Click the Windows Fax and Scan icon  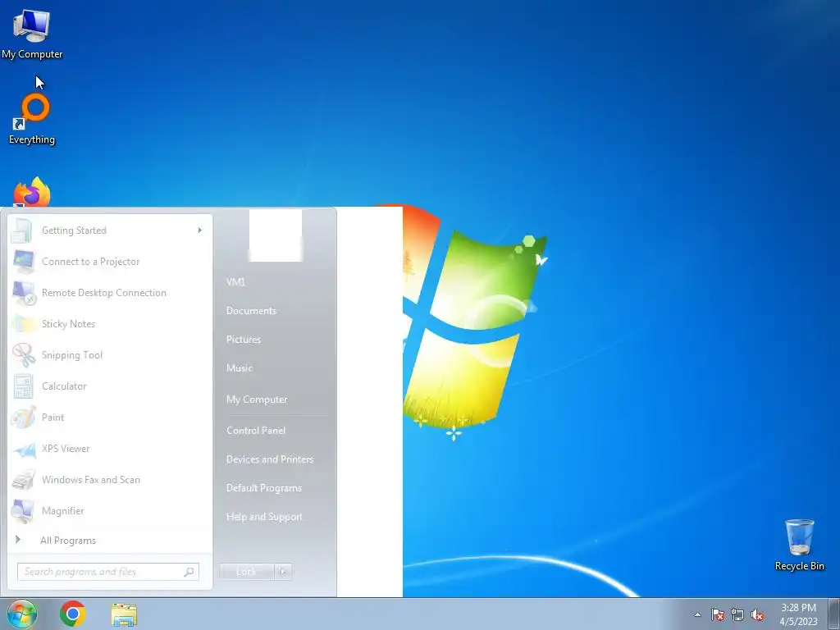(24, 479)
